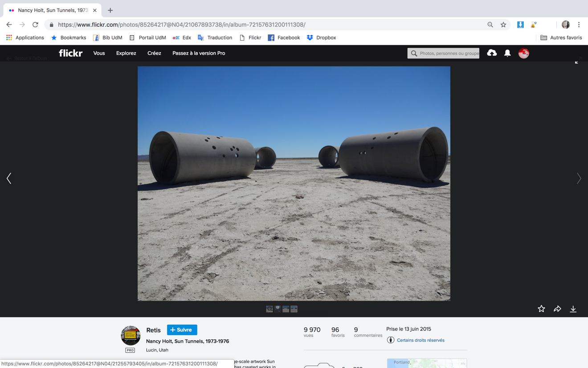Click the browser forward arrow

point(22,25)
